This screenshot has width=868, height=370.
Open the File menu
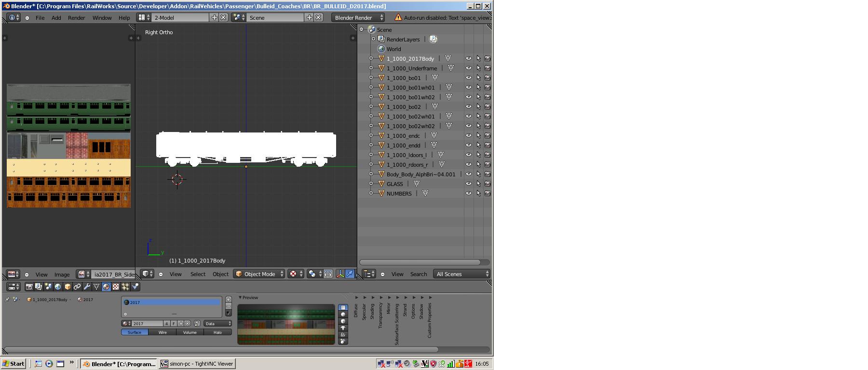(x=40, y=18)
